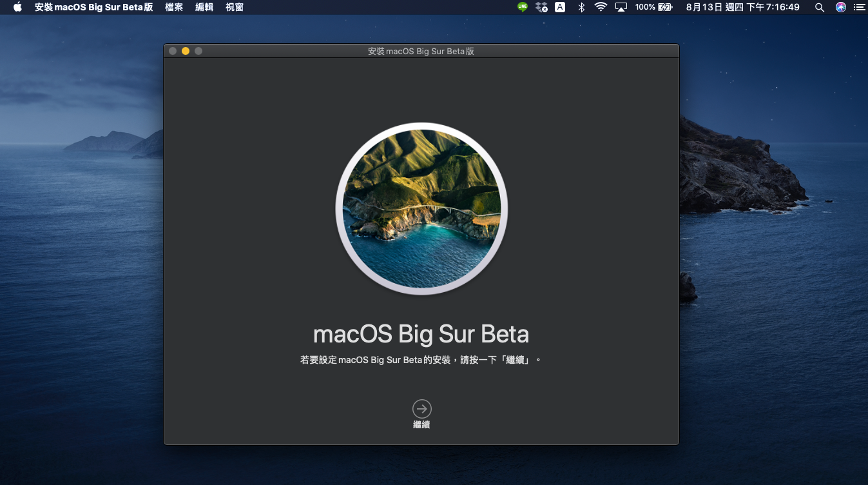This screenshot has height=485, width=868.
Task: Click the 繼續 label under the arrow
Action: click(421, 424)
